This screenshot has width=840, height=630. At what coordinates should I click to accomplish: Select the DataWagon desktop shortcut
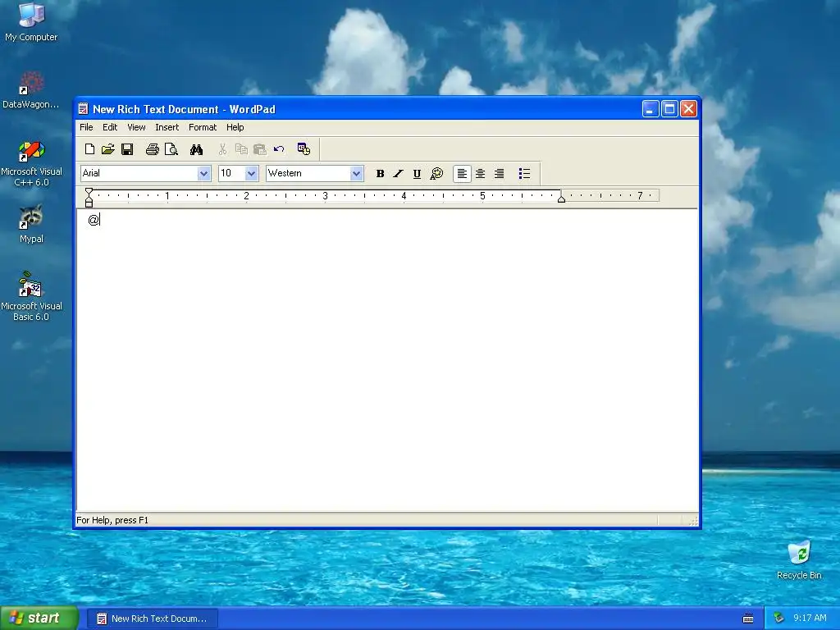[30, 90]
